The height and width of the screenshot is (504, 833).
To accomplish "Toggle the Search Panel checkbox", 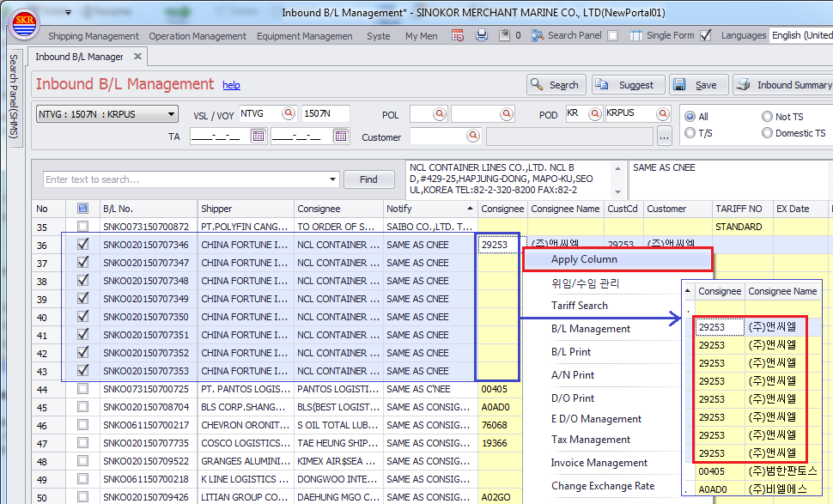I will pyautogui.click(x=612, y=35).
